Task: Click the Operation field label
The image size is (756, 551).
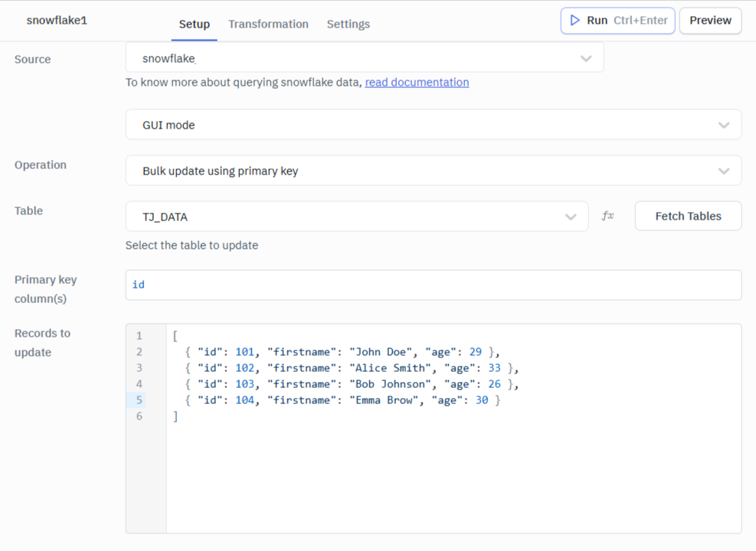Action: [x=41, y=165]
